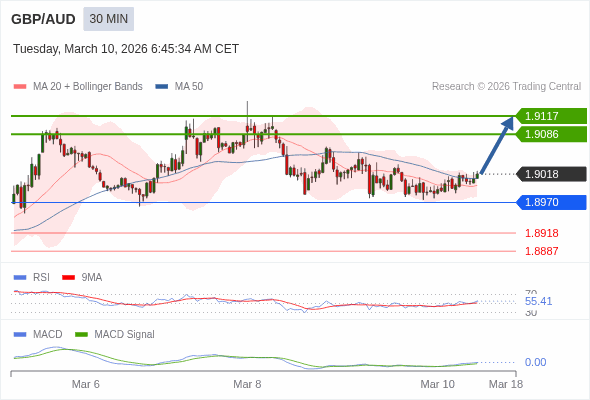Click the 9MA red legend swatch
Image resolution: width=590 pixels, height=400 pixels.
68,278
